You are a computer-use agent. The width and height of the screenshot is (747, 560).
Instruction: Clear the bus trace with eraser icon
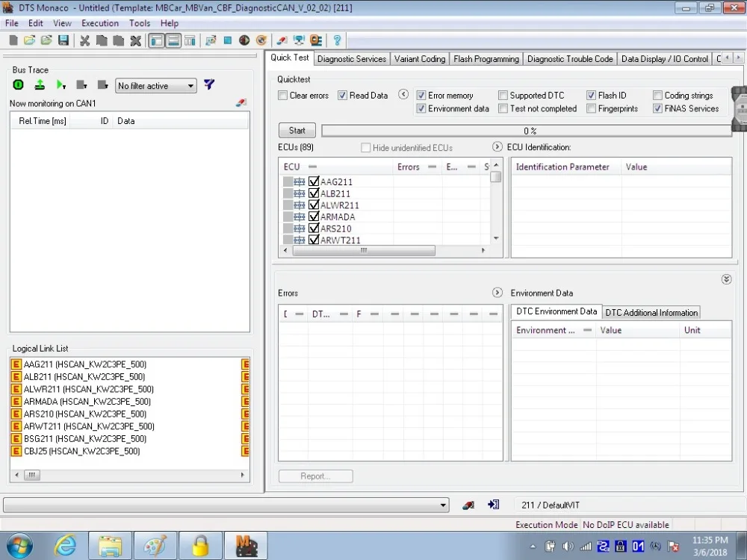click(241, 102)
